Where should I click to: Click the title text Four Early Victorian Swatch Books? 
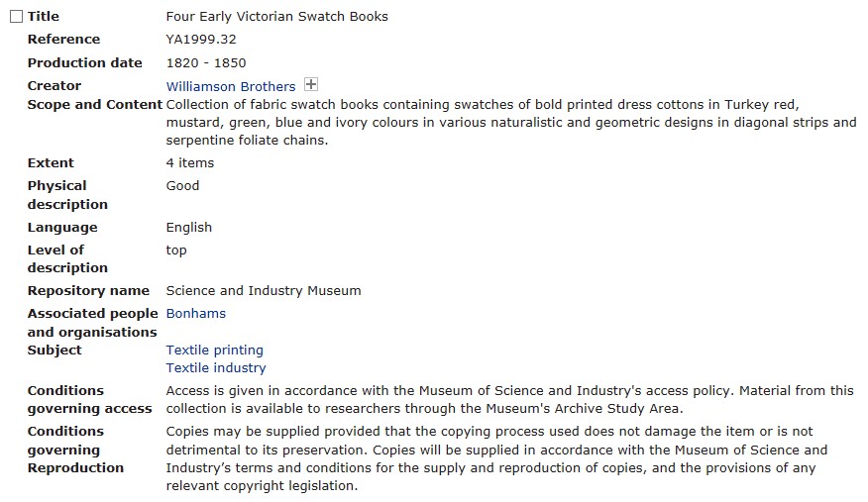click(276, 17)
